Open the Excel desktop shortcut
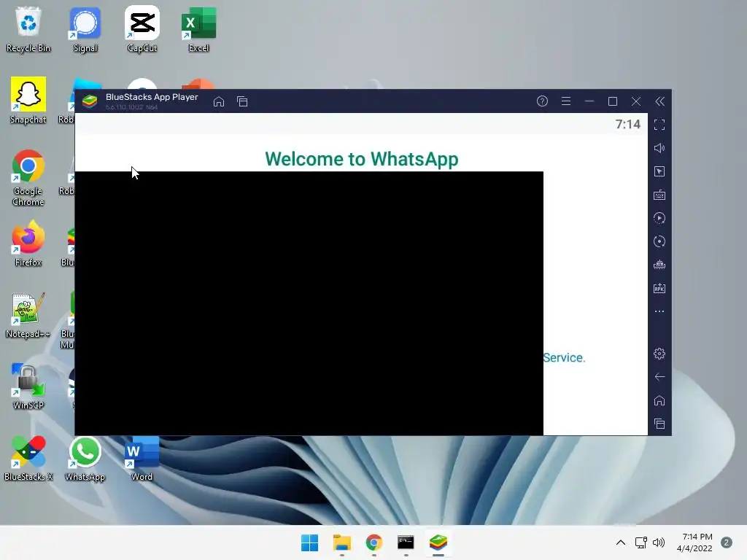The image size is (747, 560). pos(198,29)
